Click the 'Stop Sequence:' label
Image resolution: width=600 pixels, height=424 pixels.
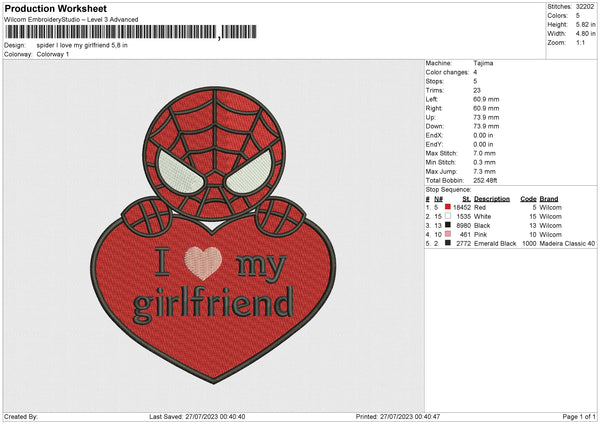pos(448,190)
